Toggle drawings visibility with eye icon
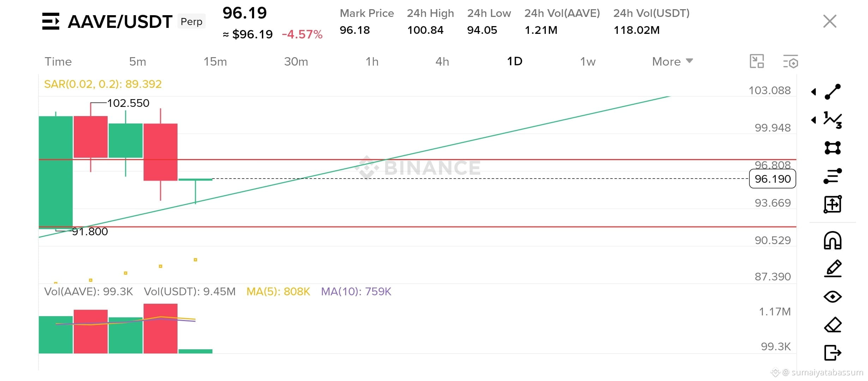Image resolution: width=868 pixels, height=381 pixels. pyautogui.click(x=832, y=297)
